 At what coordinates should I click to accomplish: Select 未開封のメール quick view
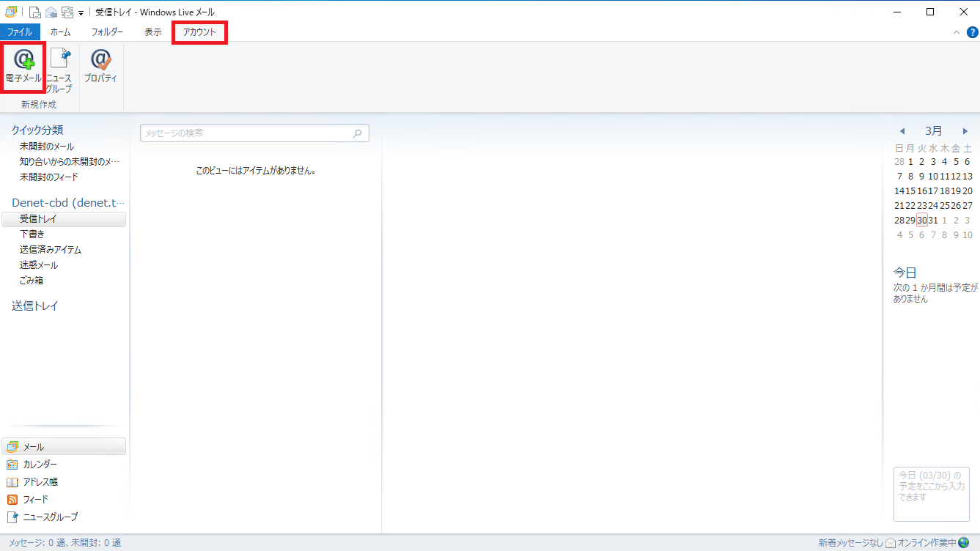(x=47, y=147)
